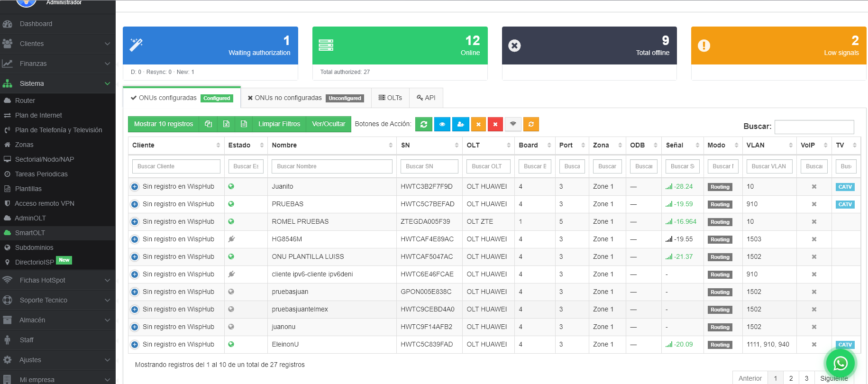Click the main Buscar search field
This screenshot has width=868, height=384.
pos(814,127)
